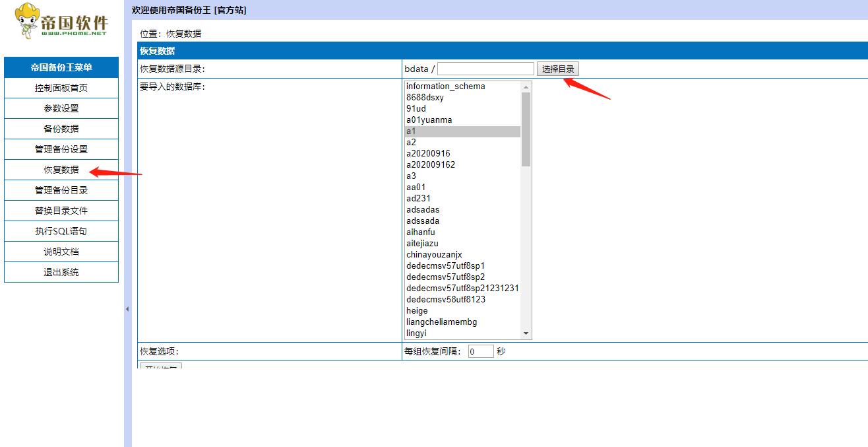Viewport: 868px width, 447px height.
Task: Collapse the left sidebar with the arrow handle
Action: click(x=127, y=309)
